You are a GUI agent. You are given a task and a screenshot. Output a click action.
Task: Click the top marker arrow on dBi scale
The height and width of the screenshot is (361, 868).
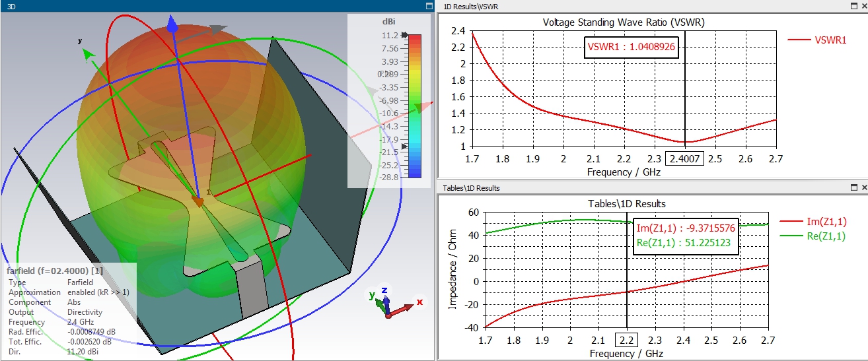(x=404, y=35)
